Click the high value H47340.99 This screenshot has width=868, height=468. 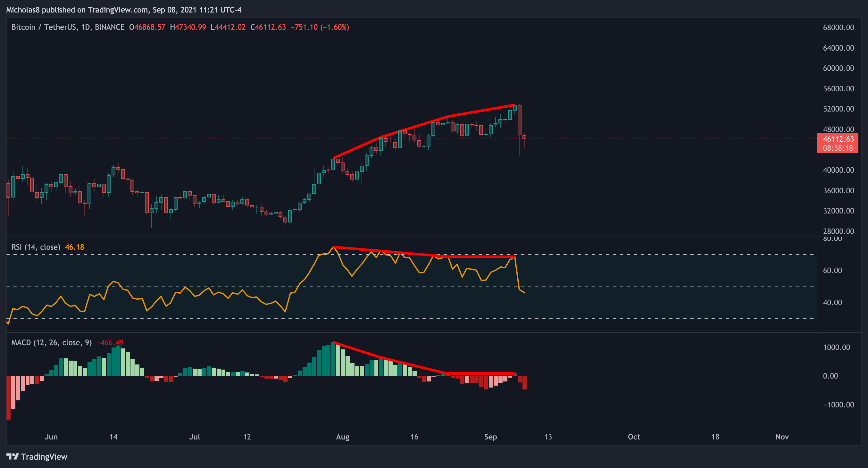[x=188, y=27]
